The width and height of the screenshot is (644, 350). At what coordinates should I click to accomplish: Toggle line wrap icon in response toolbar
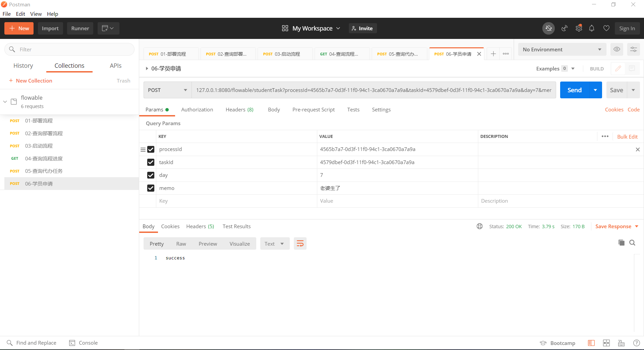[x=300, y=244]
